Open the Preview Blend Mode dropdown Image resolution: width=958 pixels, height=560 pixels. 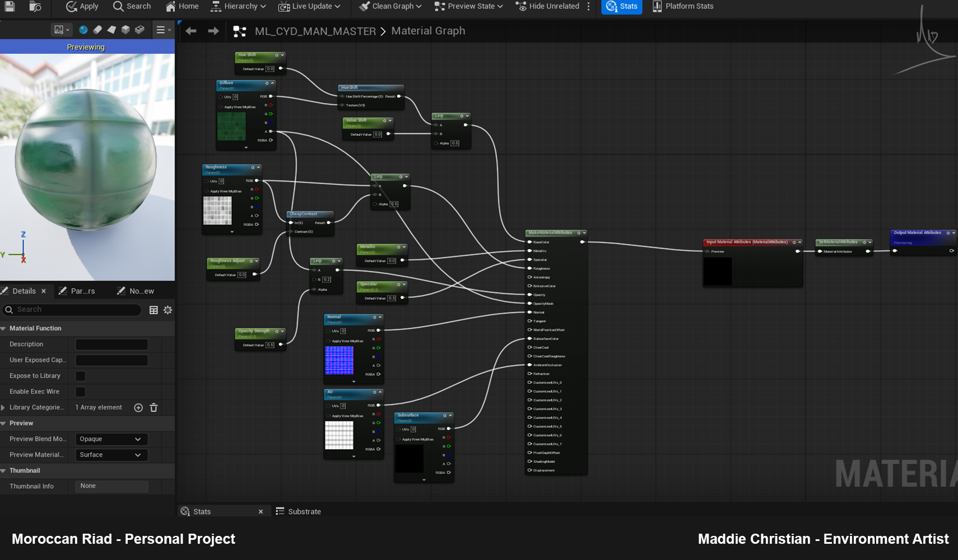coord(111,439)
